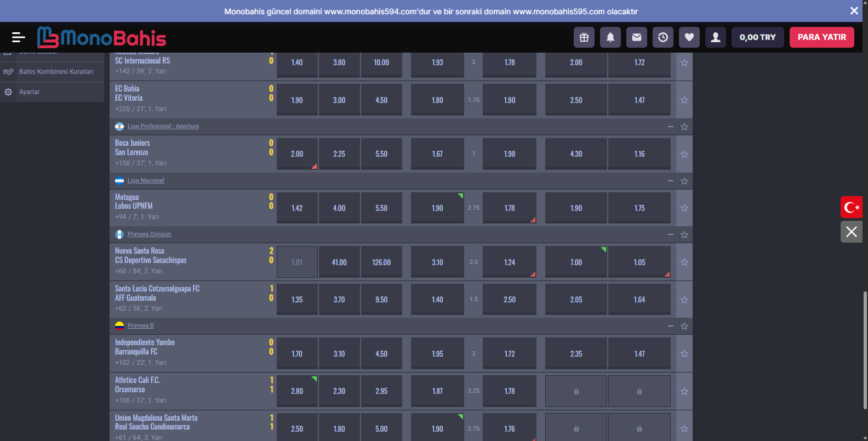Select 2.00 odds for Boca Juniors

click(x=297, y=154)
